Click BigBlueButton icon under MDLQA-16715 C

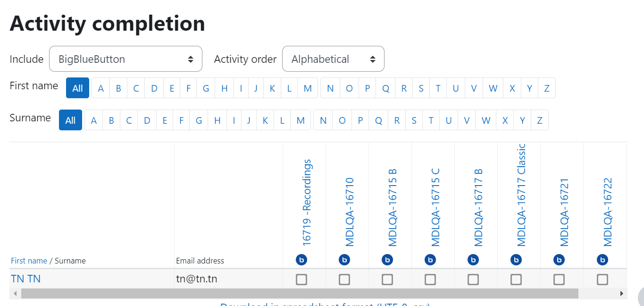[x=430, y=260]
